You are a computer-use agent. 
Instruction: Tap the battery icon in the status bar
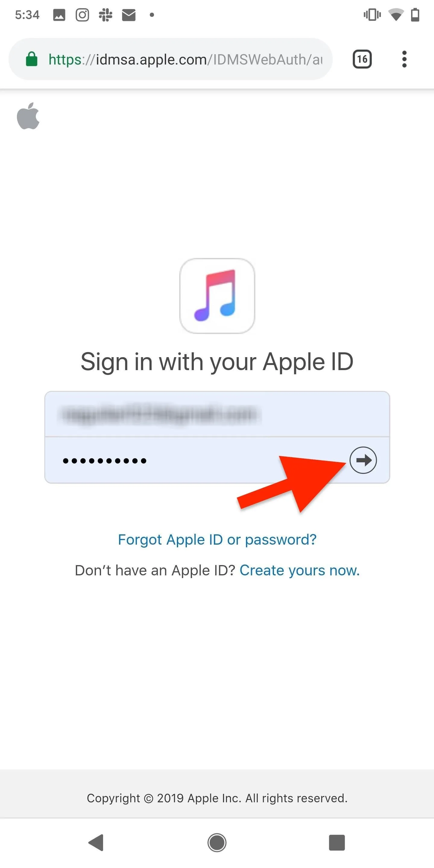[x=415, y=15]
